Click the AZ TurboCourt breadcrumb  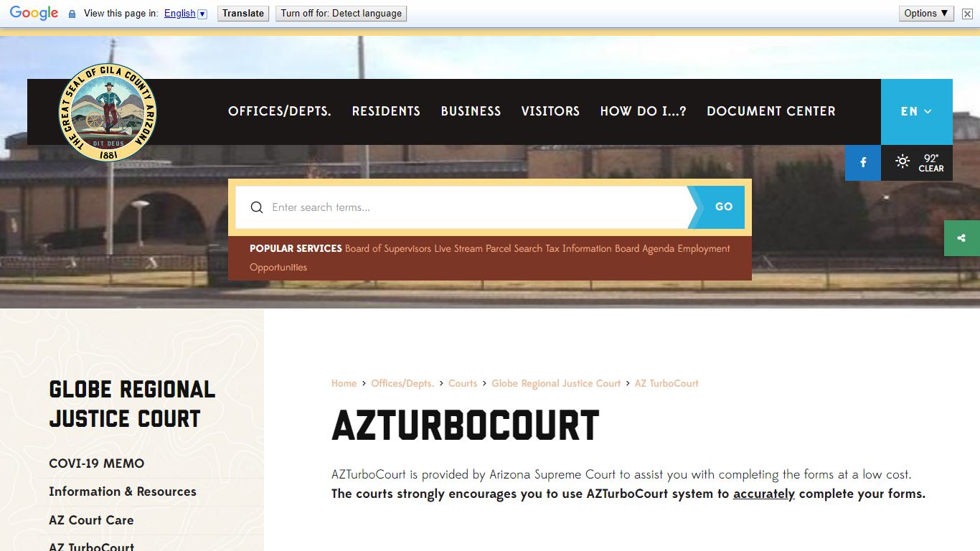click(666, 384)
